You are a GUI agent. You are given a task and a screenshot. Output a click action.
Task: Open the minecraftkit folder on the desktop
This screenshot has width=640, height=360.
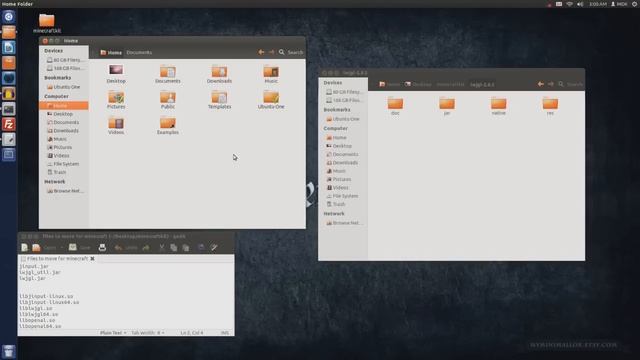point(47,23)
